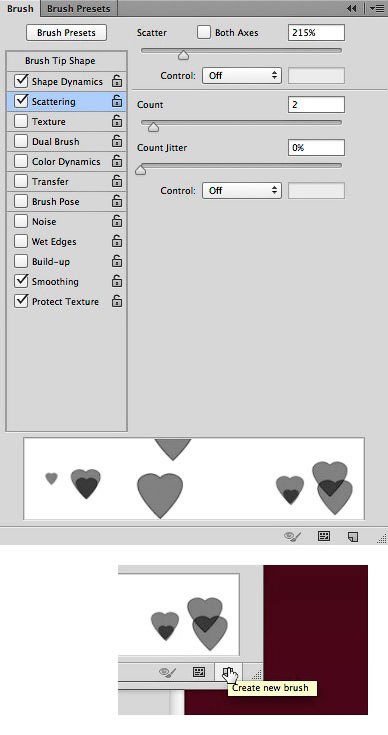
Task: Toggle lock icon for Transfer
Action: (117, 181)
